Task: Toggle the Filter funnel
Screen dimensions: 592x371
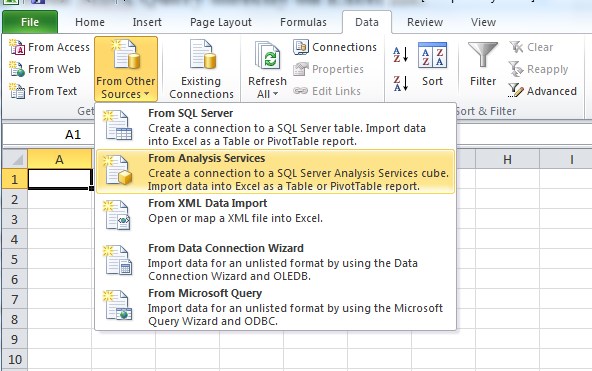Action: coord(483,65)
